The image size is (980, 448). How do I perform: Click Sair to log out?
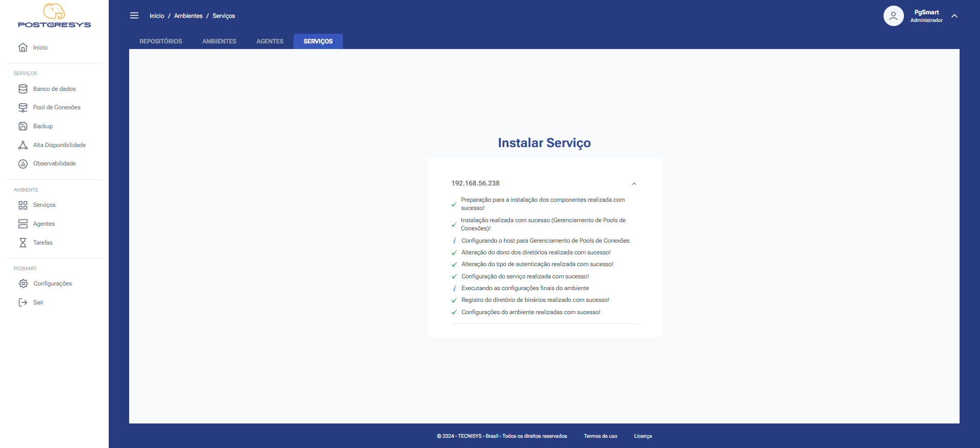tap(38, 302)
